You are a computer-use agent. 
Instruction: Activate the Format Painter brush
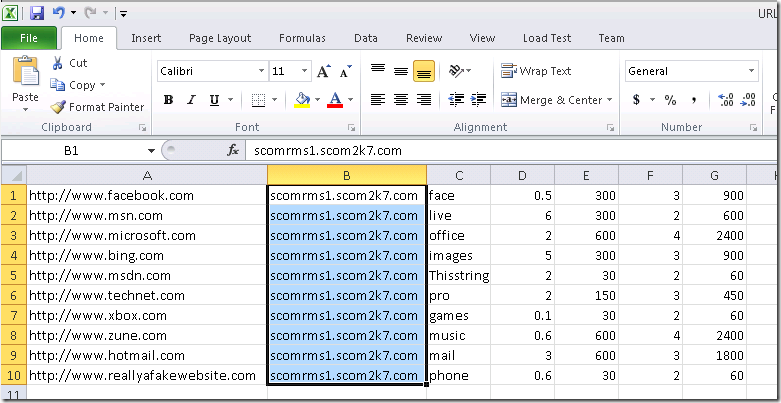98,107
